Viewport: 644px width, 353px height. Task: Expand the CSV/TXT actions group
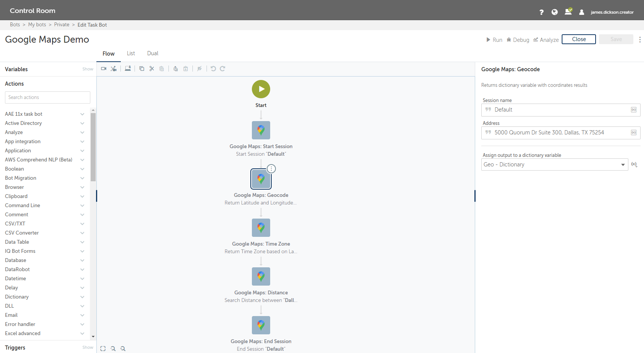pyautogui.click(x=82, y=224)
